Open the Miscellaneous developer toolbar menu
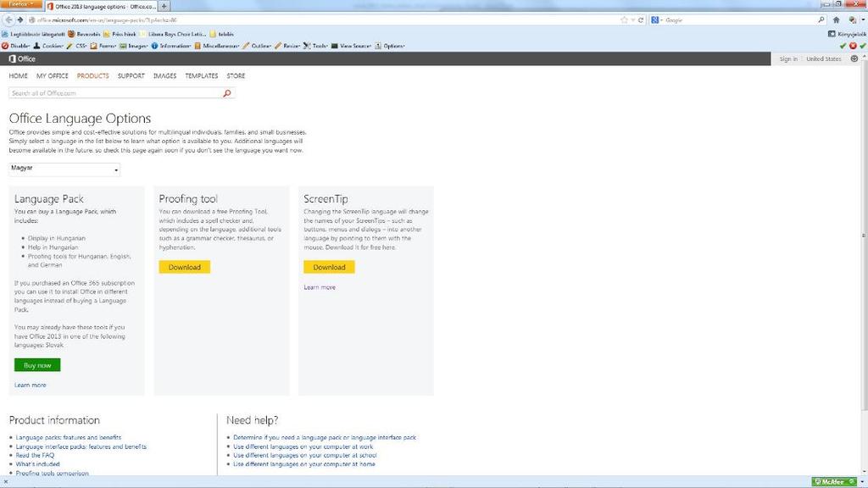The image size is (868, 488). pyautogui.click(x=217, y=46)
